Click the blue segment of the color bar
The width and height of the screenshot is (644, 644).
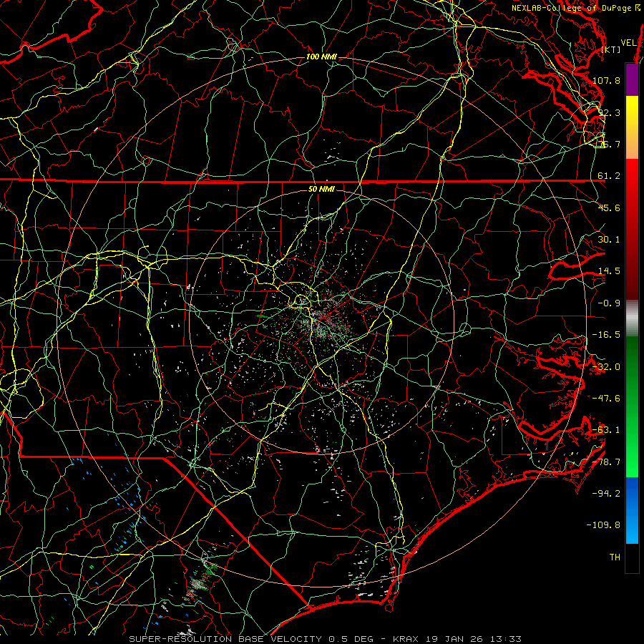[632, 510]
